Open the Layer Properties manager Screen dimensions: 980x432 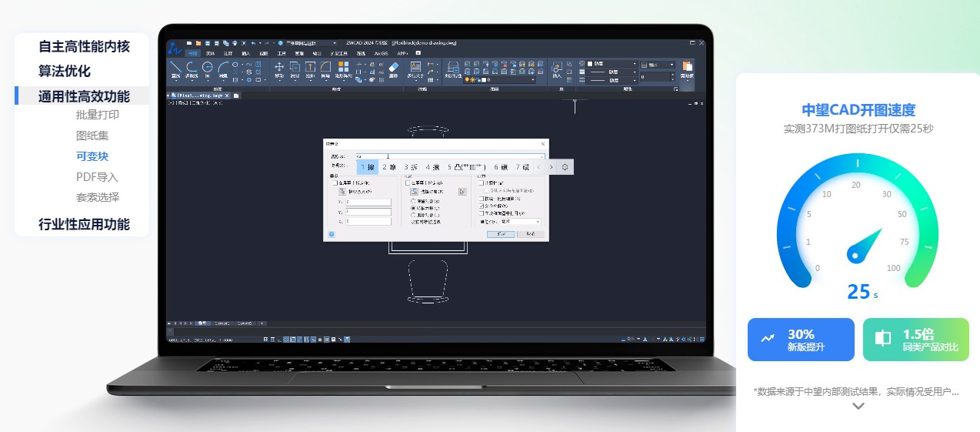click(454, 69)
